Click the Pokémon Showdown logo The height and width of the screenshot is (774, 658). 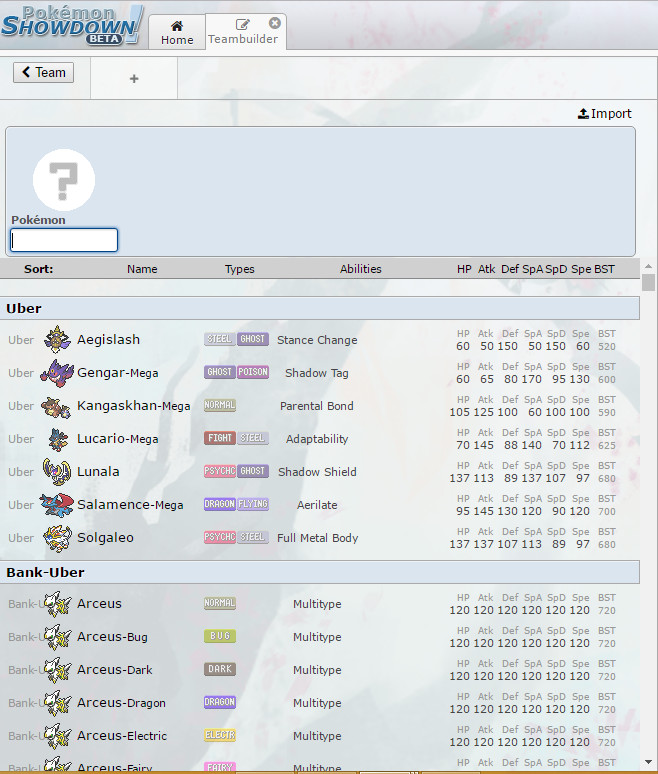pos(72,25)
